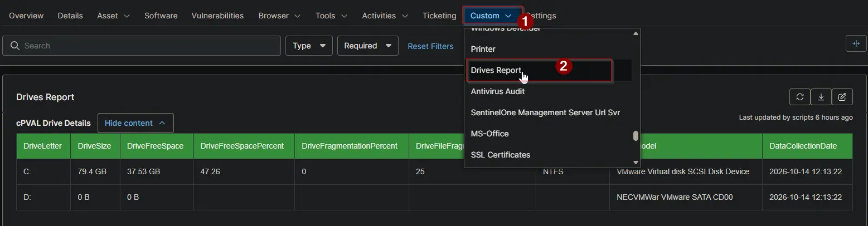Click the 37.53 GB free space cell
The width and height of the screenshot is (868, 226).
coord(157,171)
